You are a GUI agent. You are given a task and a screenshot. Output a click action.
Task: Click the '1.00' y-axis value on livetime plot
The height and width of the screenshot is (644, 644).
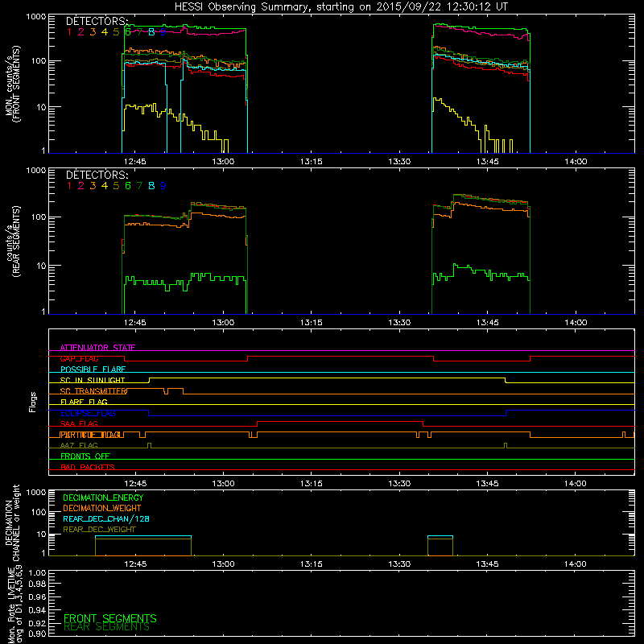pyautogui.click(x=37, y=573)
